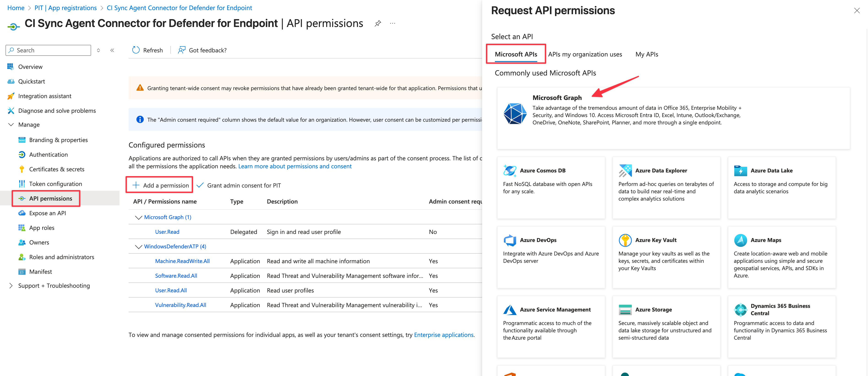Viewport: 868px width, 376px height.
Task: Click the Overview icon in sidebar
Action: [11, 67]
